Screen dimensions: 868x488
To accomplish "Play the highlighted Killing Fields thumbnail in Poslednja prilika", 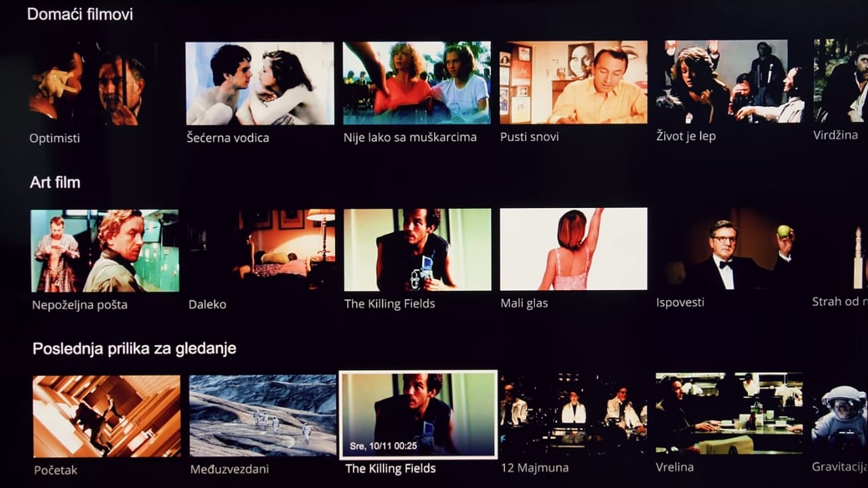I will point(418,414).
